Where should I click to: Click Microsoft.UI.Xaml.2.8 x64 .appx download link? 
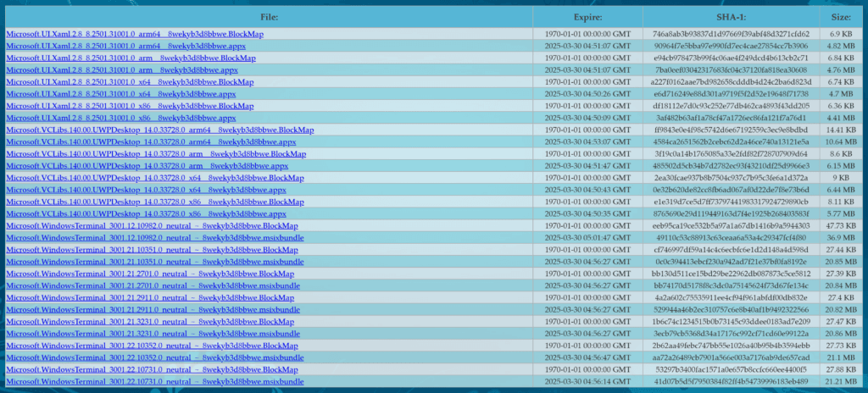click(x=120, y=94)
